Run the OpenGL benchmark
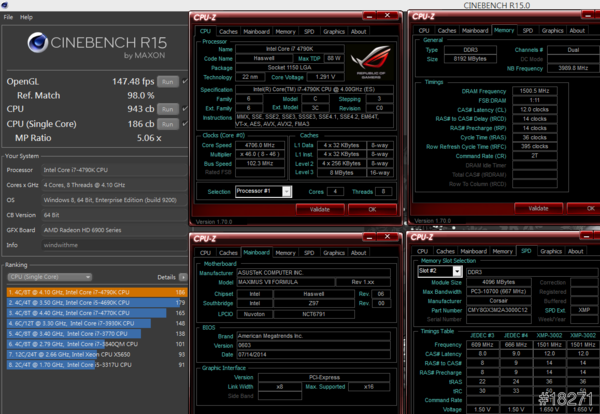 pos(167,81)
